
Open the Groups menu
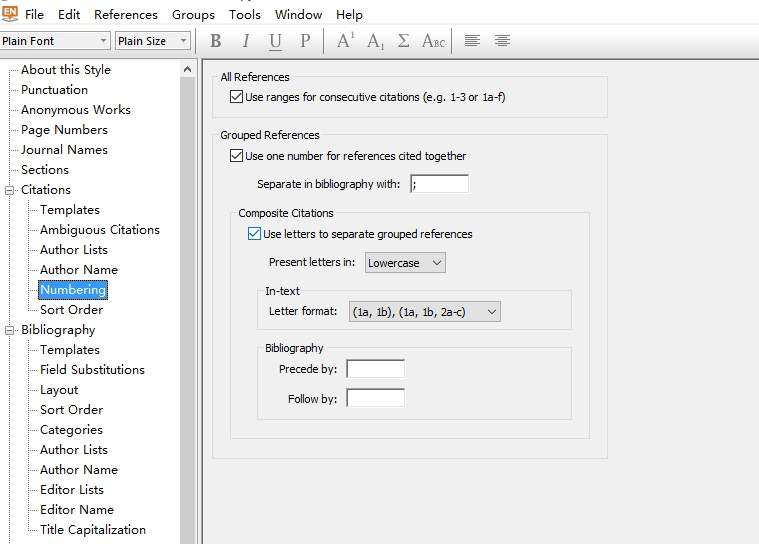coord(193,15)
